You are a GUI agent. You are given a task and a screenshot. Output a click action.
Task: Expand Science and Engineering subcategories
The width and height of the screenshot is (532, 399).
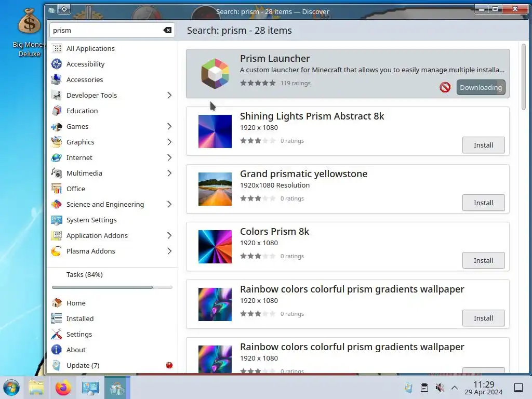169,205
